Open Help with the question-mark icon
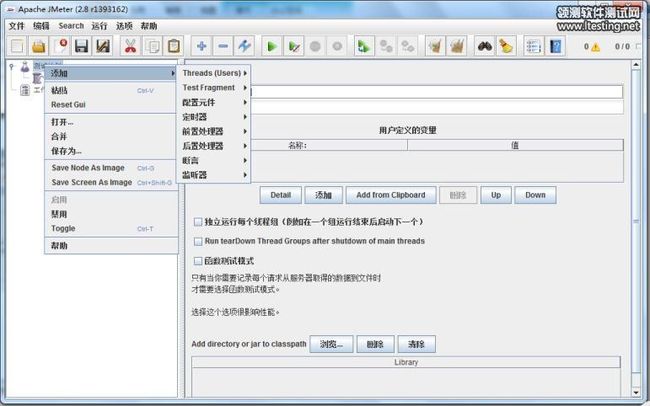Screen dimensions: 650x406 [555, 46]
